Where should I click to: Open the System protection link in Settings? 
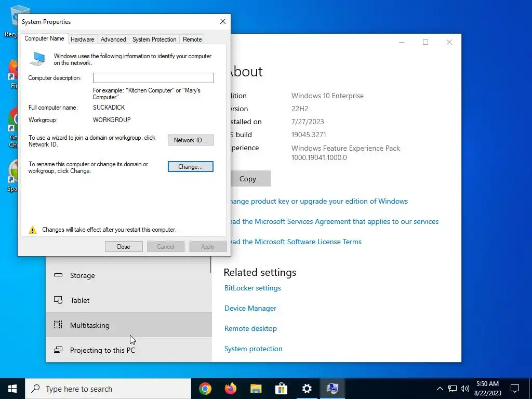point(253,349)
